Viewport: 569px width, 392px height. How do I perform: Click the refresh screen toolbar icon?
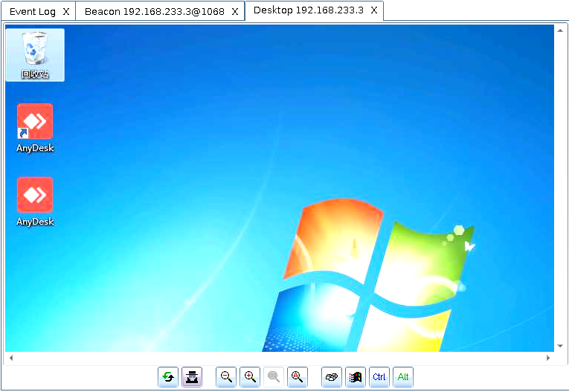point(168,377)
